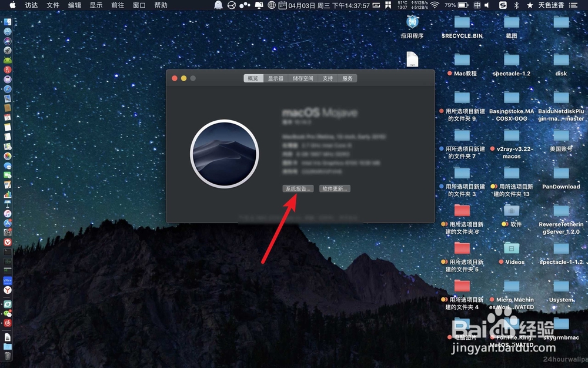Open Photos pinwheel icon in Dock

pos(8,156)
